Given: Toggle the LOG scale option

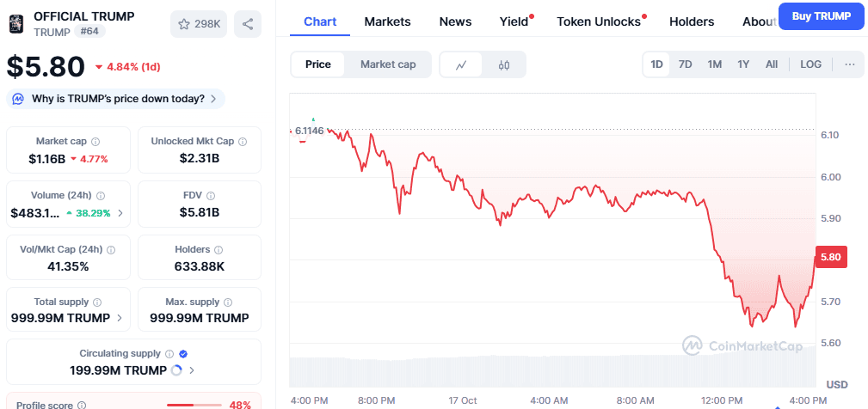Looking at the screenshot, I should [810, 64].
